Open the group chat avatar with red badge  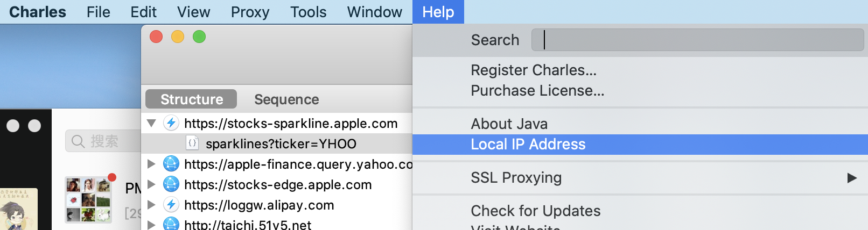click(x=89, y=200)
